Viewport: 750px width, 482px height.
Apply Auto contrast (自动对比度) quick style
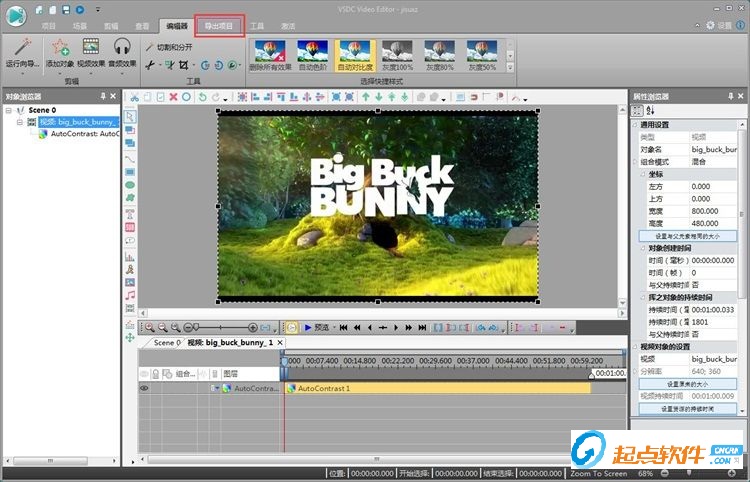coord(355,56)
